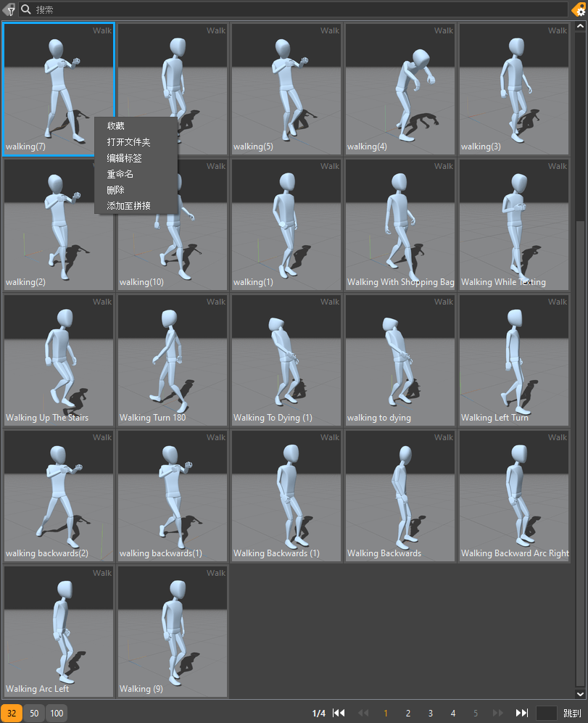Click scrollbar down arrow
Viewport: 588px width, 723px height.
click(x=580, y=693)
